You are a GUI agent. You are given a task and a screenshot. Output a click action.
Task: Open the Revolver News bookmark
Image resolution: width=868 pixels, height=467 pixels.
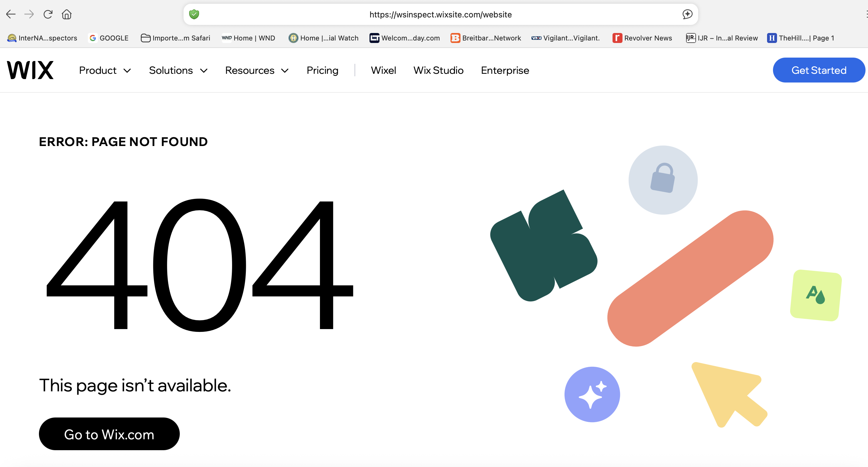tap(642, 38)
